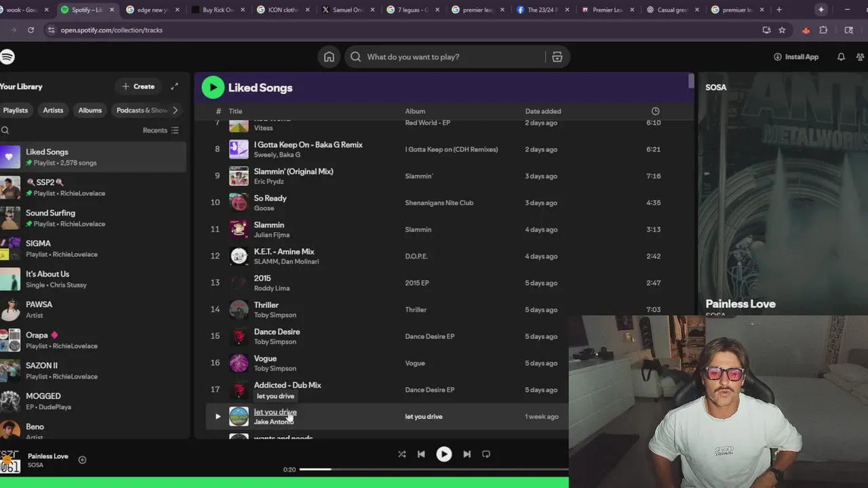Image resolution: width=868 pixels, height=488 pixels.
Task: Open notifications bell icon
Action: pyautogui.click(x=841, y=57)
